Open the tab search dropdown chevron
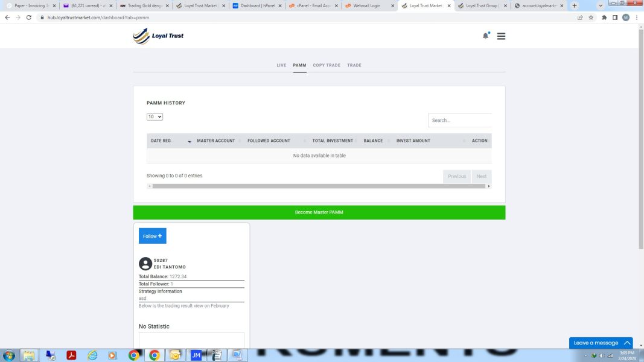 point(601,6)
